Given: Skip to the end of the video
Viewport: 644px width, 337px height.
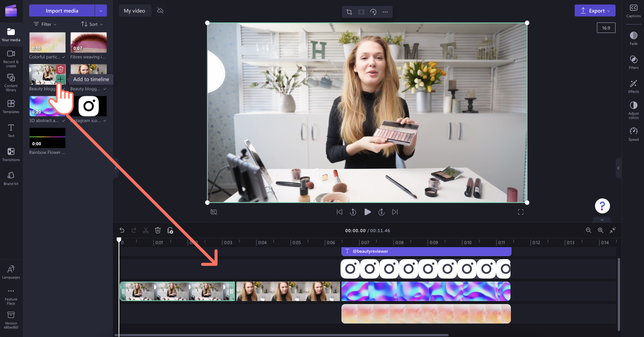Looking at the screenshot, I should point(395,212).
